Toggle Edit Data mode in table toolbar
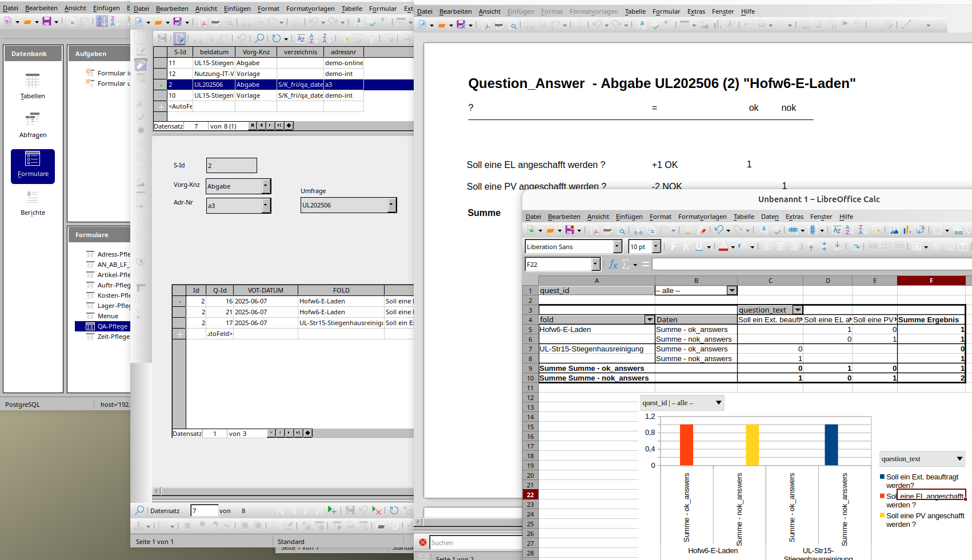Image resolution: width=972 pixels, height=560 pixels. [x=180, y=38]
